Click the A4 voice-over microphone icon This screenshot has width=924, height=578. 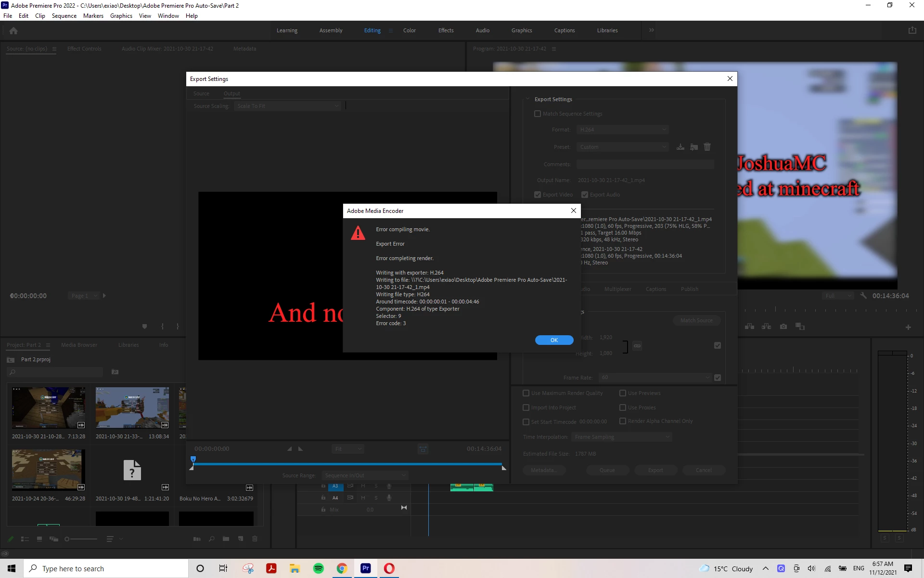click(x=389, y=498)
